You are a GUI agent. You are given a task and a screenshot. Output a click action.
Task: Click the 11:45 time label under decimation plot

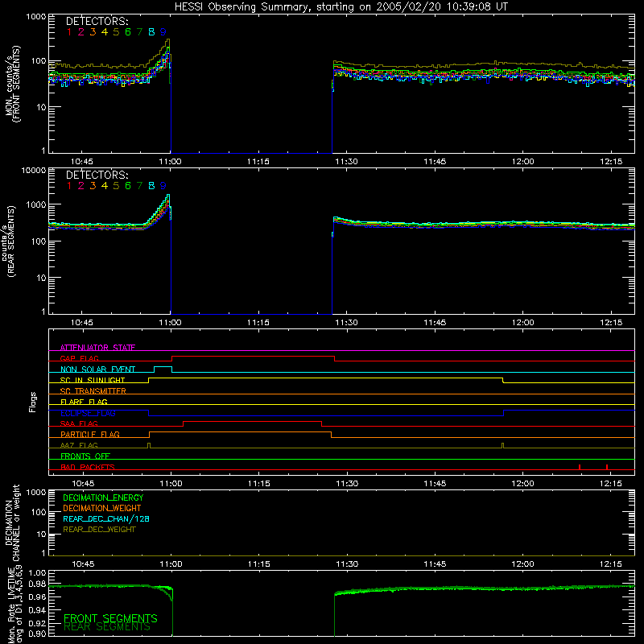click(435, 564)
